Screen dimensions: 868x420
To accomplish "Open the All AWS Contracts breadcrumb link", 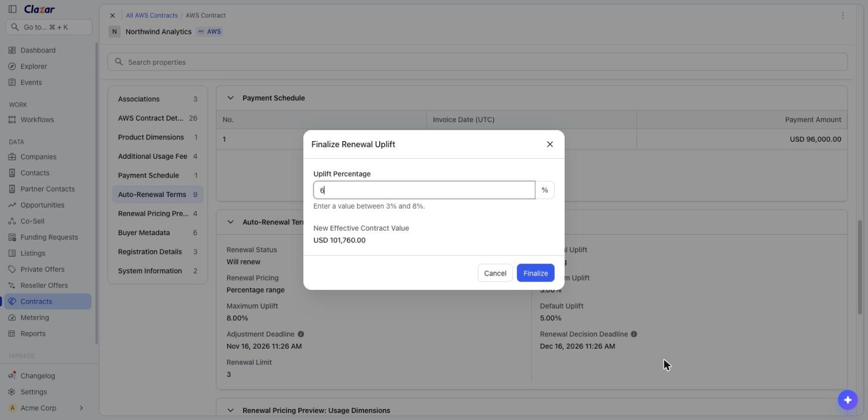I will tap(152, 15).
